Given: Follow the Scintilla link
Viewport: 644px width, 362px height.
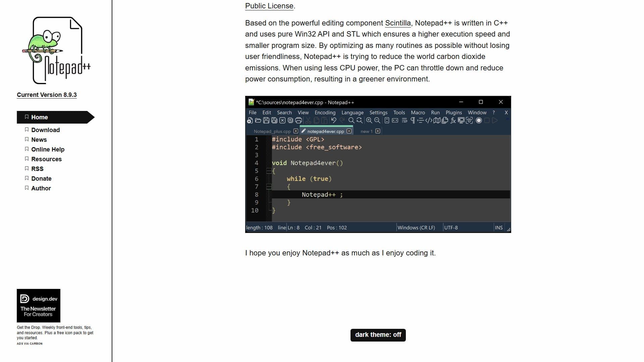Looking at the screenshot, I should [x=398, y=23].
